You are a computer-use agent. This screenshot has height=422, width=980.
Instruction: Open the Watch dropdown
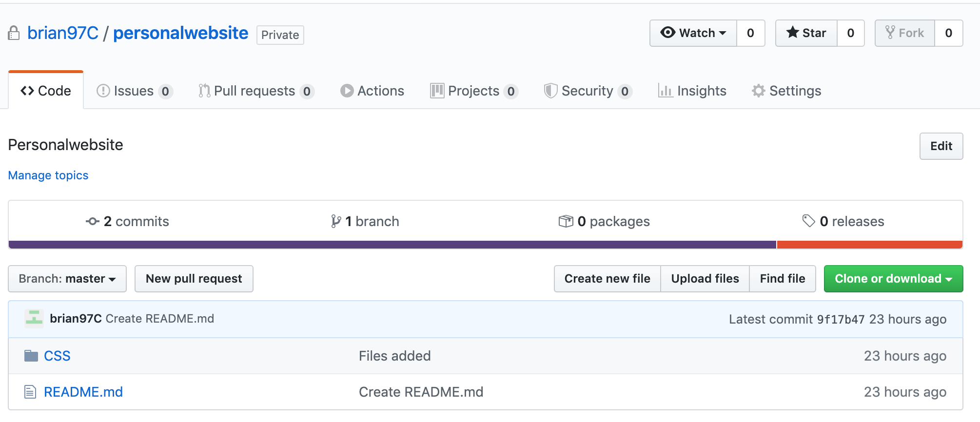click(693, 33)
